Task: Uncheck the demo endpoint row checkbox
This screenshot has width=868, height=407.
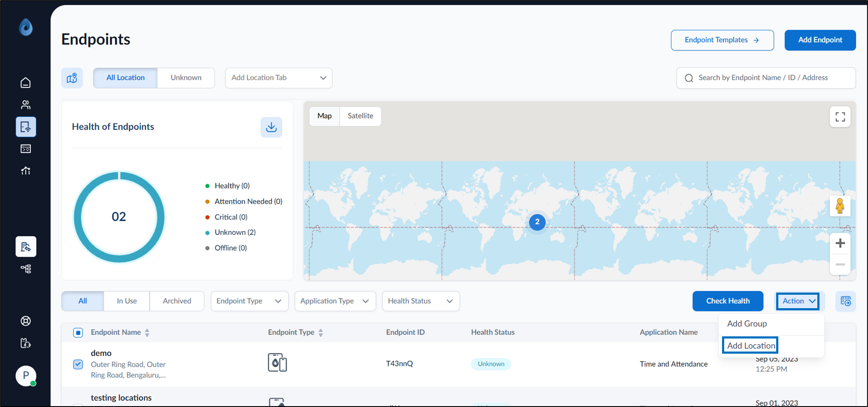Action: coord(78,364)
